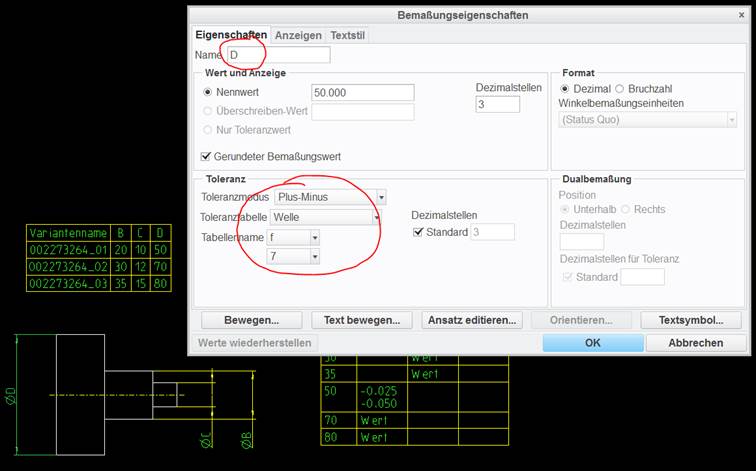Image resolution: width=756 pixels, height=471 pixels.
Task: Click the 70 row cell in tolerance table
Action: pyautogui.click(x=338, y=420)
